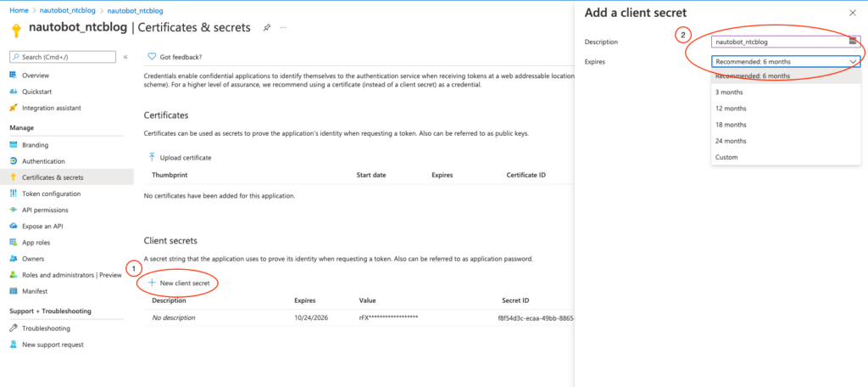Click the Secret ID column header
Viewport: 868px width, 387px height.
coord(515,300)
